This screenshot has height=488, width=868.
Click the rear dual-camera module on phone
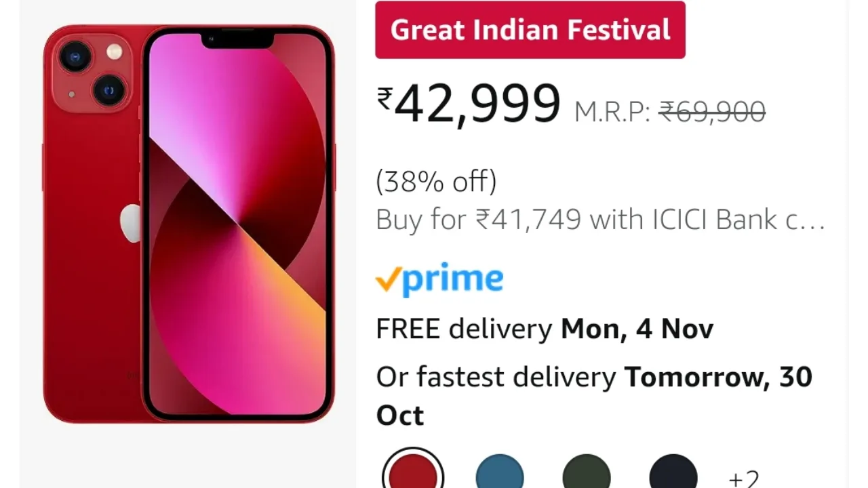[93, 73]
